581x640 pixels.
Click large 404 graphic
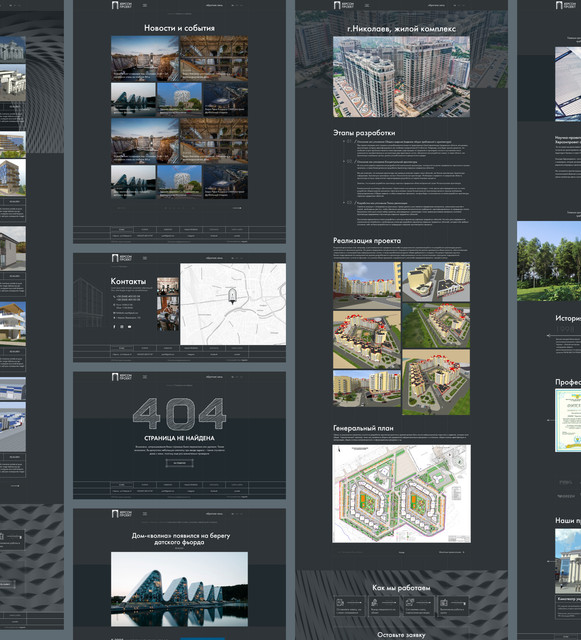coord(179,413)
